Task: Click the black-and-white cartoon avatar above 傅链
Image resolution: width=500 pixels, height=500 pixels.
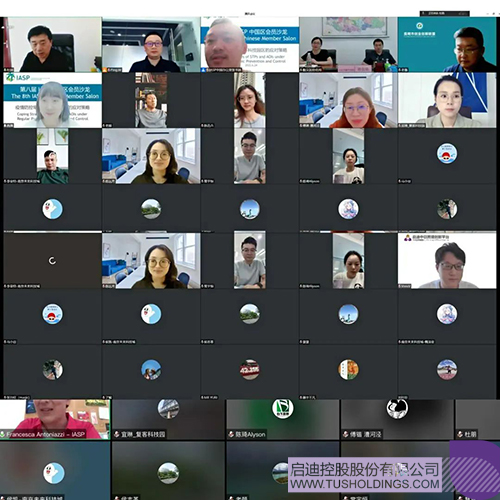Action: pyautogui.click(x=397, y=408)
